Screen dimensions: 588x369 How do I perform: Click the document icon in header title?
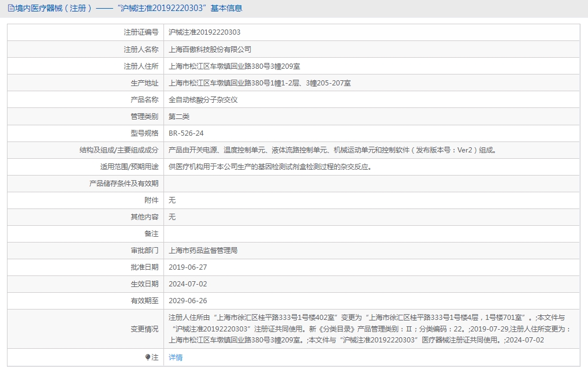click(x=11, y=8)
